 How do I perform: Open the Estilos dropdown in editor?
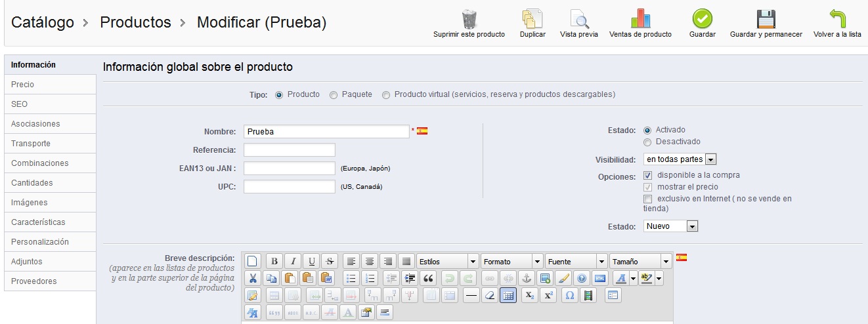(x=447, y=261)
